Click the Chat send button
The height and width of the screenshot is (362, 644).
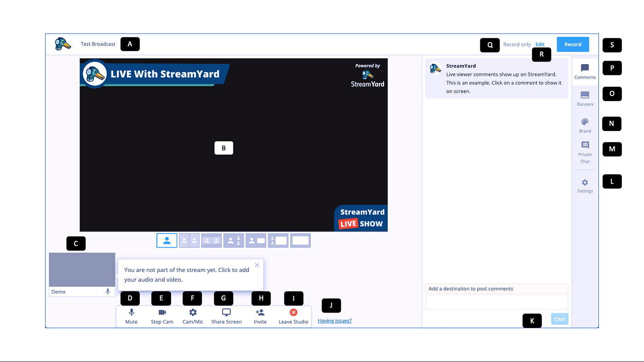coord(560,319)
